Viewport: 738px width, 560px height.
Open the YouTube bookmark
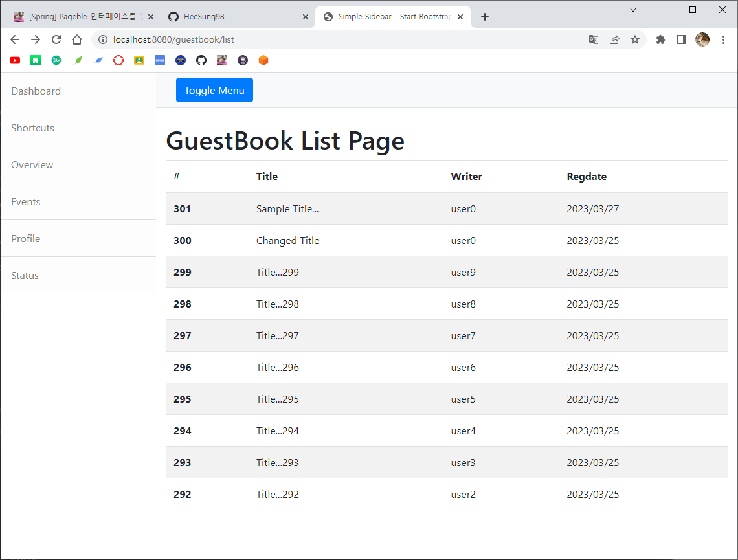coord(15,60)
